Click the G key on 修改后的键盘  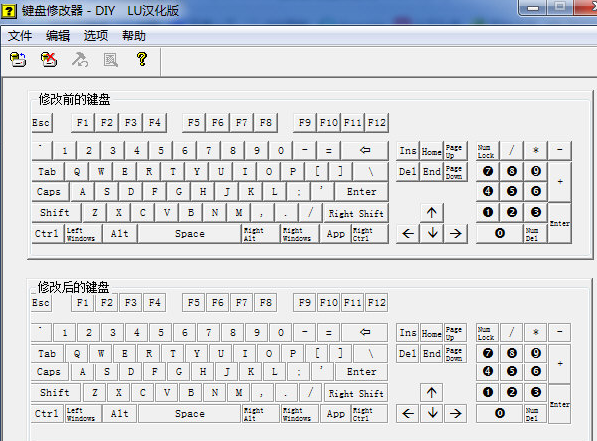pyautogui.click(x=179, y=372)
